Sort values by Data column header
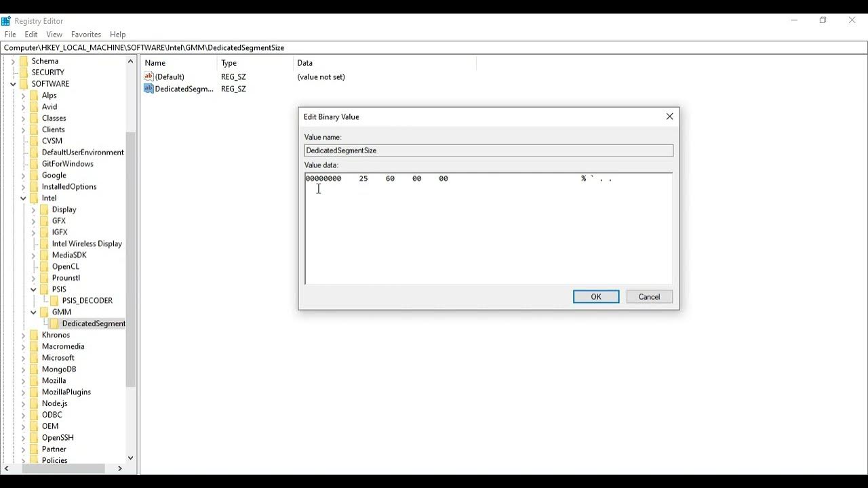The image size is (868, 488). pos(385,63)
